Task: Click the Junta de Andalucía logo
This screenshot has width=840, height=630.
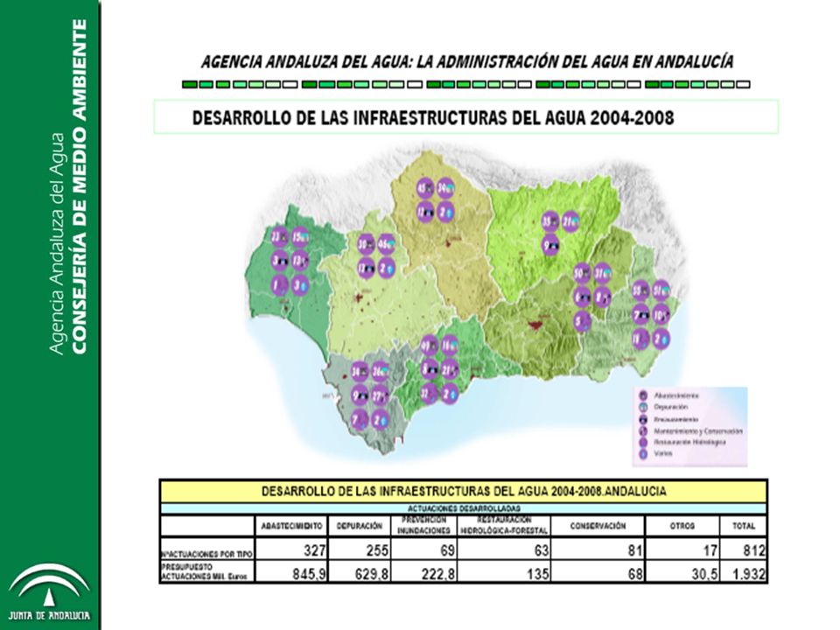Action: 49,592
